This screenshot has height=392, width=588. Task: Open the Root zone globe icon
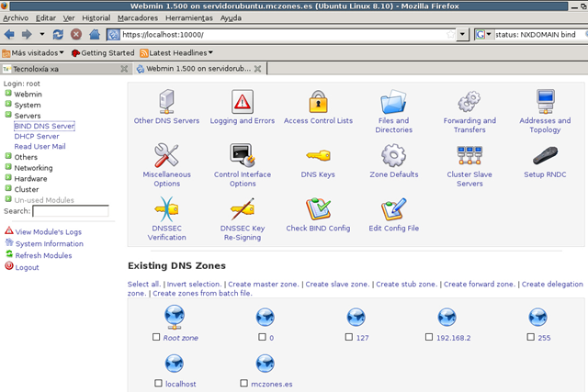(x=175, y=317)
